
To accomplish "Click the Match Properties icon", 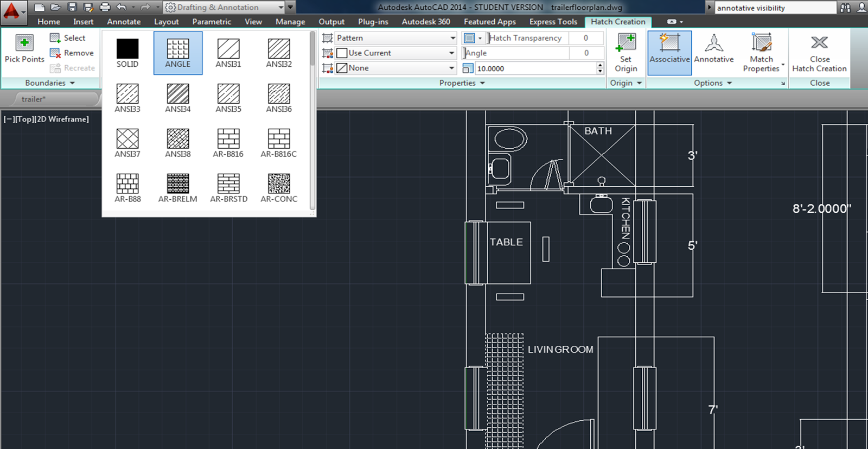I will 762,43.
